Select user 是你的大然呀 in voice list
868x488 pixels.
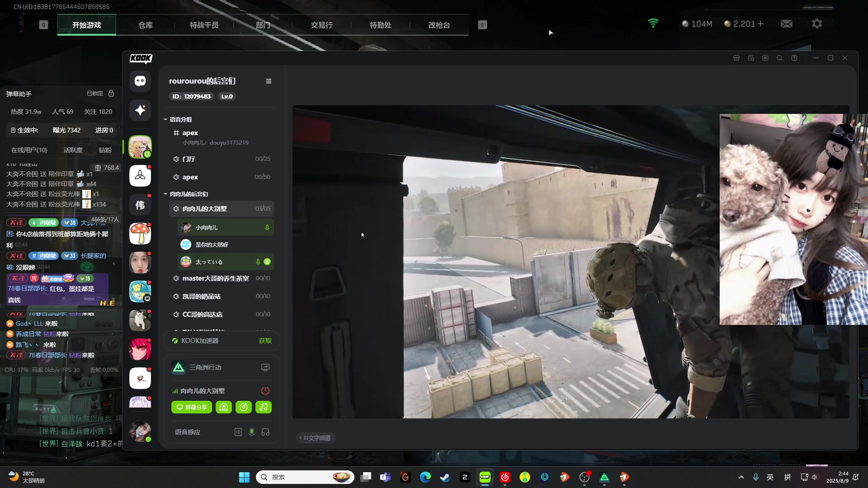point(226,245)
